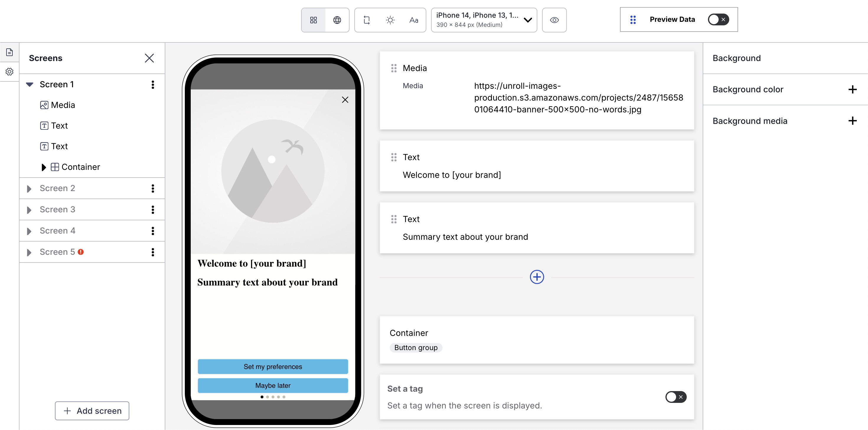This screenshot has height=430, width=868.
Task: Rotate device orientation icon in toolbar
Action: coord(367,20)
